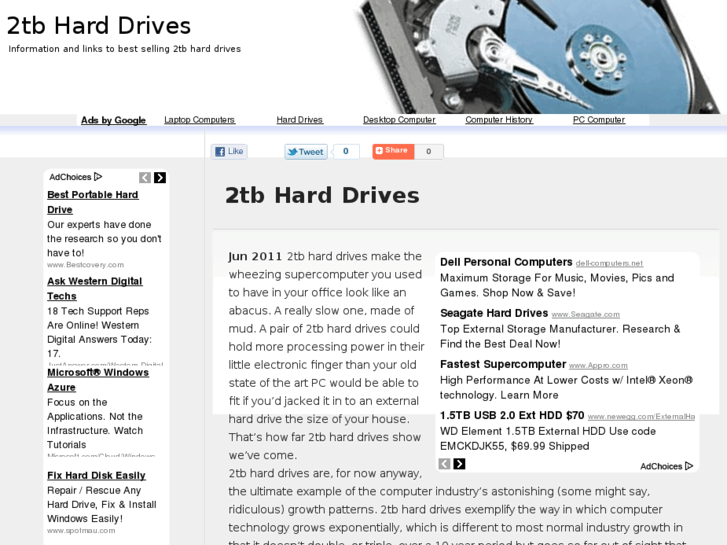Open the PC Computer ad link
727x545 pixels.
pyautogui.click(x=599, y=120)
